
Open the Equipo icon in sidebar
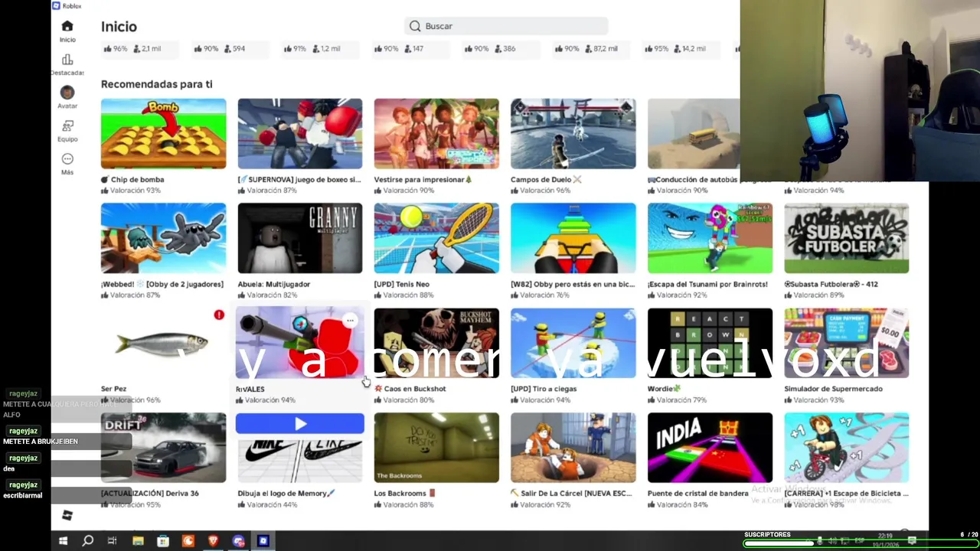[x=67, y=126]
